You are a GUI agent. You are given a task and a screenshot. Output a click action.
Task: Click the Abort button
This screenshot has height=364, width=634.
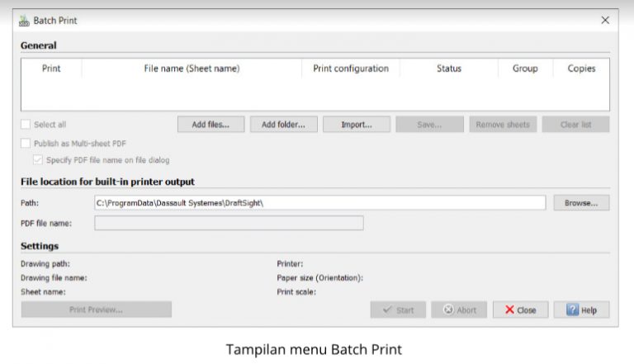pyautogui.click(x=459, y=310)
